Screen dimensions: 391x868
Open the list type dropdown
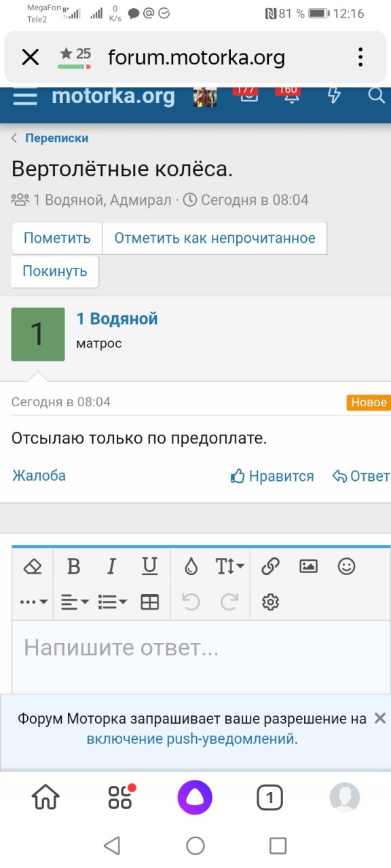tap(112, 601)
